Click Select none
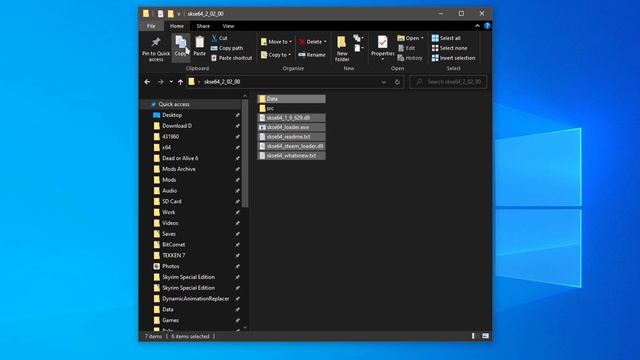The image size is (640, 360). click(449, 48)
